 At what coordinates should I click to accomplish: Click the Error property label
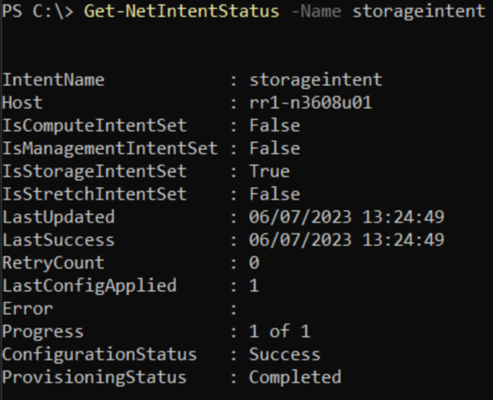pos(28,309)
